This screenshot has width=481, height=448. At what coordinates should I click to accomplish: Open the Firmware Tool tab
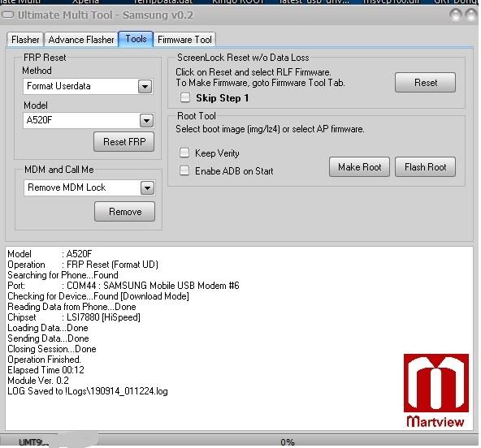(184, 40)
